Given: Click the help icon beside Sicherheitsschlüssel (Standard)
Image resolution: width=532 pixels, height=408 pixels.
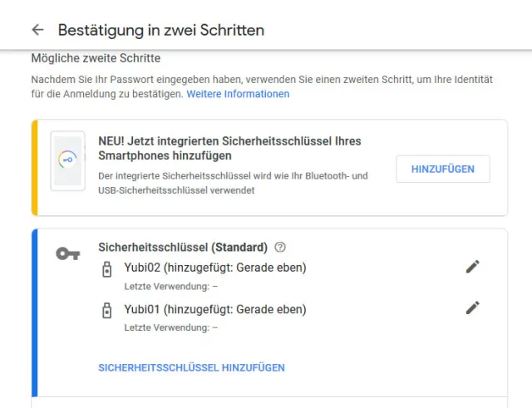Looking at the screenshot, I should tap(280, 247).
